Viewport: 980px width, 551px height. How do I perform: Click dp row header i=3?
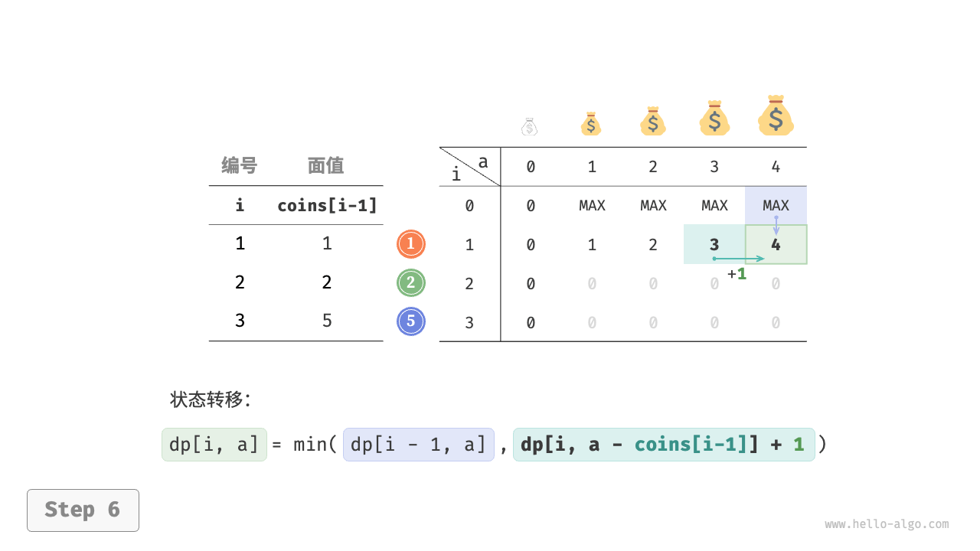coord(469,322)
